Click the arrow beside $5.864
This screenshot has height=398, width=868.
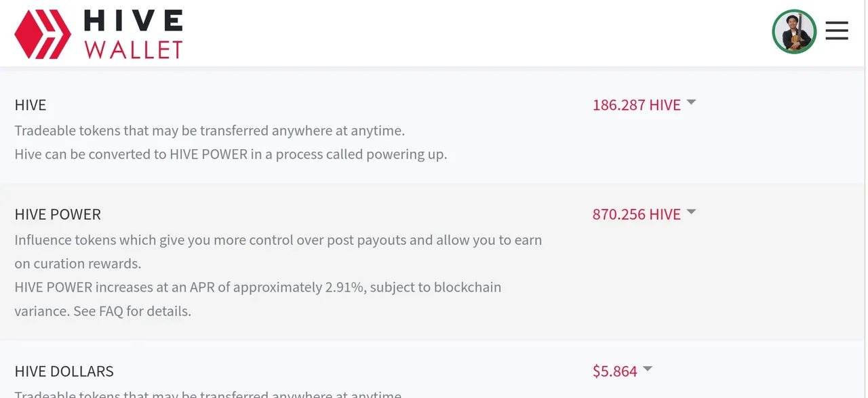[x=648, y=369]
